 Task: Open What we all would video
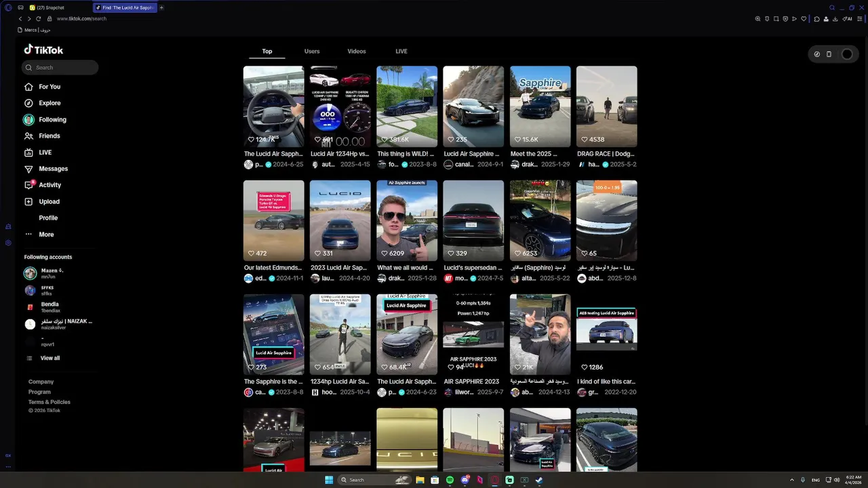(x=407, y=220)
